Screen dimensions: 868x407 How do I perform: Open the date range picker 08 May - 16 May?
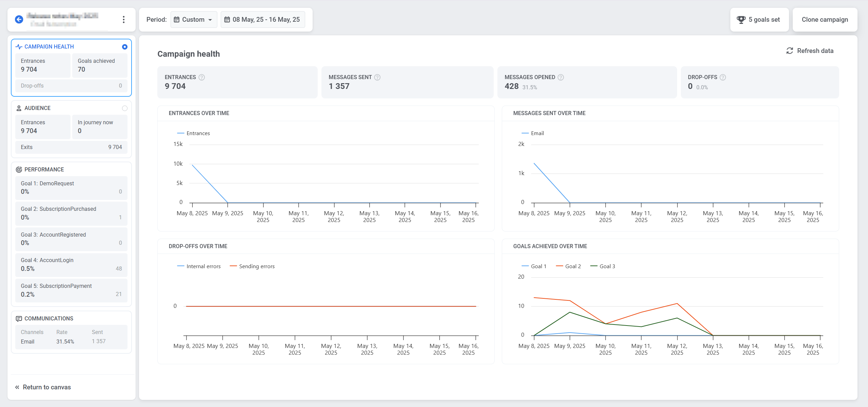[x=263, y=20]
